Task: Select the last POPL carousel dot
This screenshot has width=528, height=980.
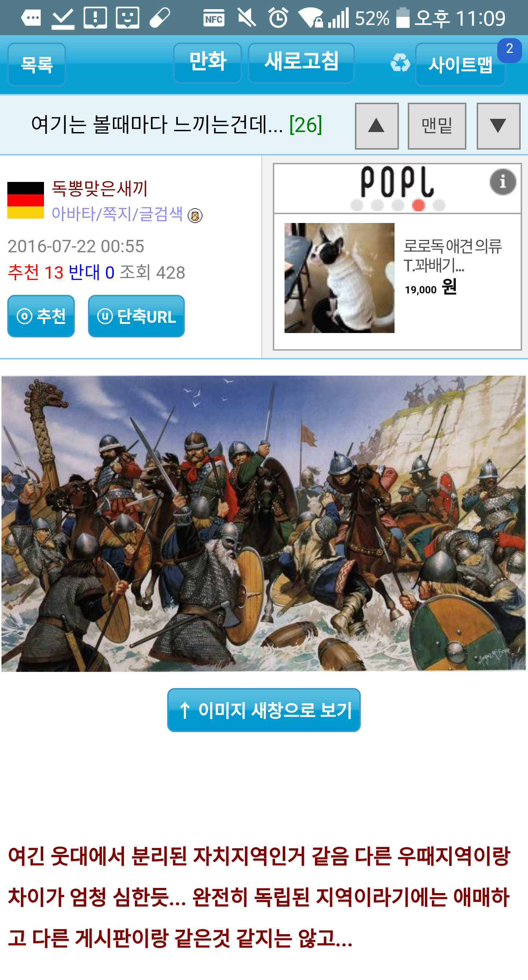Action: (x=439, y=205)
